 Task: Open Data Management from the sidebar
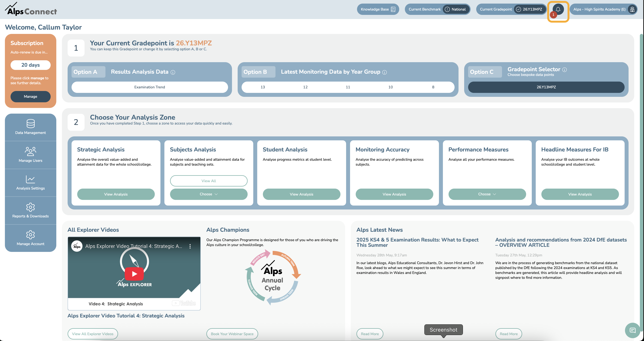click(x=31, y=127)
